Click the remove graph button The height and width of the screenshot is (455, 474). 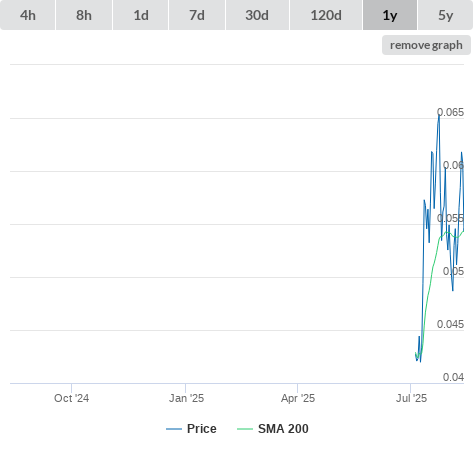coord(426,45)
